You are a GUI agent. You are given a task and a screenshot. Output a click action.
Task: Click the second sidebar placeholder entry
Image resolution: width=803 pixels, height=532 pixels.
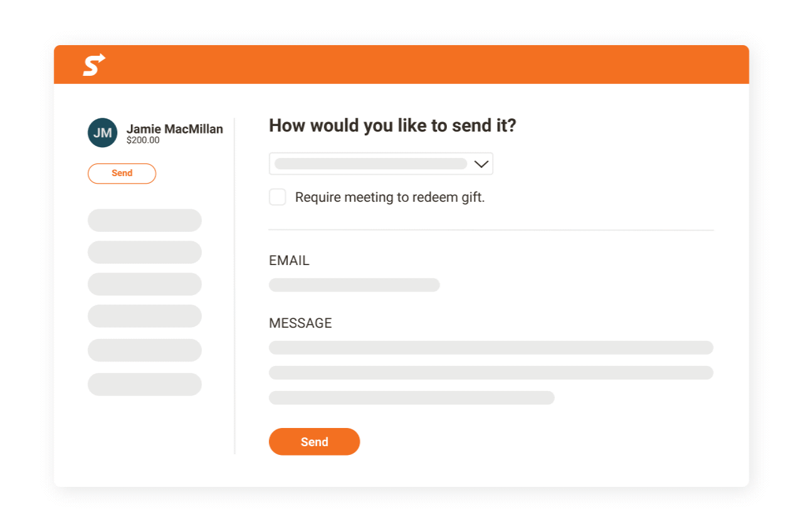[x=144, y=252]
